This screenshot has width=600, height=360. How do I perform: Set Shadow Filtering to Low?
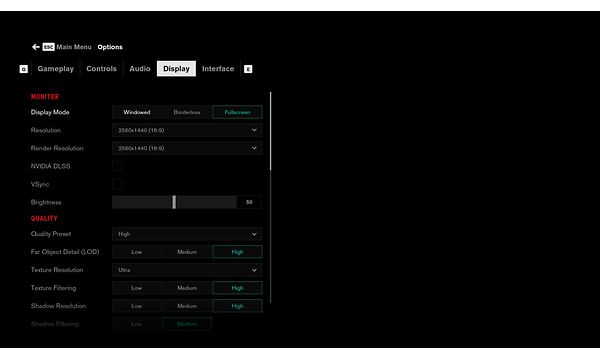tap(137, 324)
